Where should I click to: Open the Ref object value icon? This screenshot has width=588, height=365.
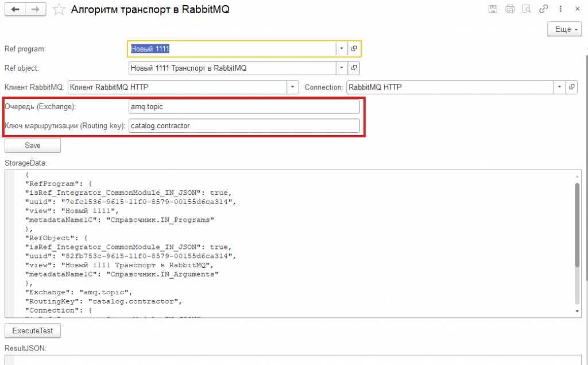point(354,68)
